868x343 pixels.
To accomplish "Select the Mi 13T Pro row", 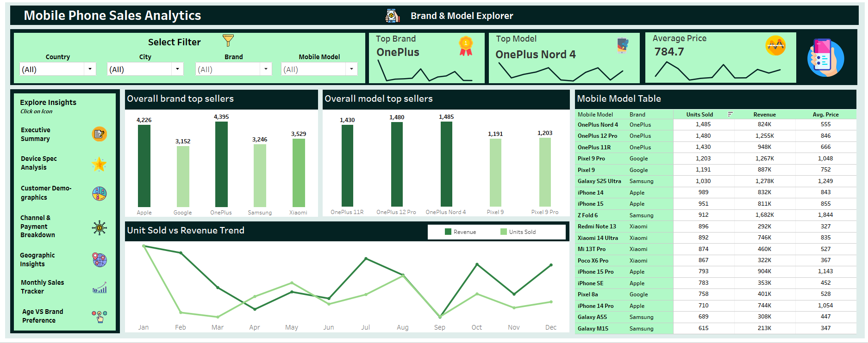I will [x=716, y=249].
